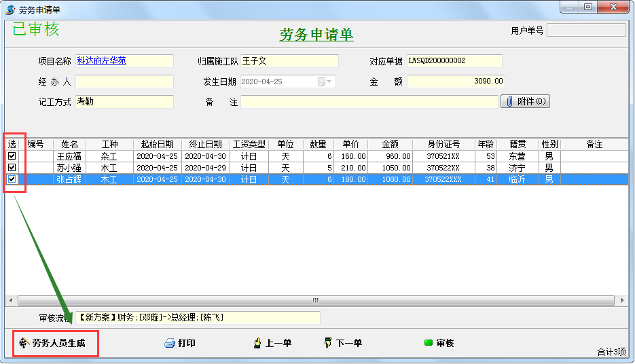Open attachments with the 附件 paperclip button

(525, 101)
